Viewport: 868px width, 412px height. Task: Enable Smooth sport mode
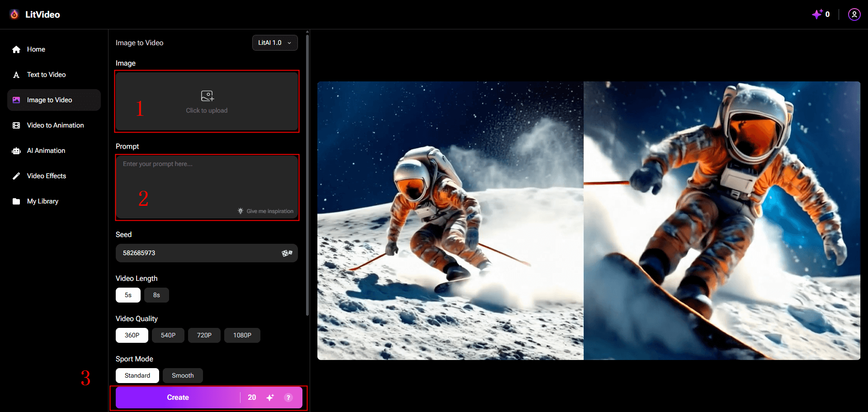182,375
